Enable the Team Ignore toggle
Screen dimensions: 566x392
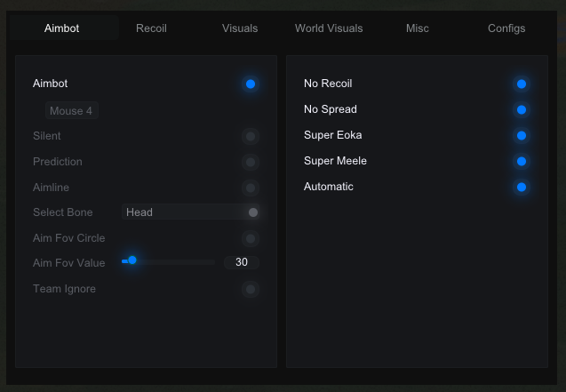(251, 289)
